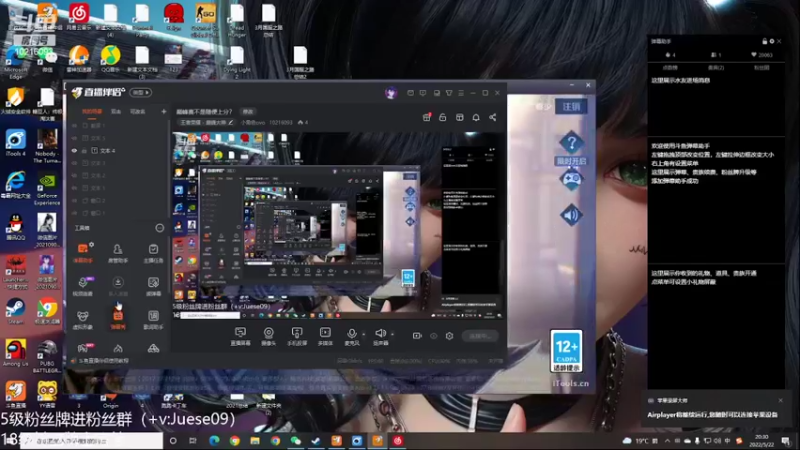The image size is (800, 450).
Task: Open the Windows notification center icon
Action: (x=786, y=441)
